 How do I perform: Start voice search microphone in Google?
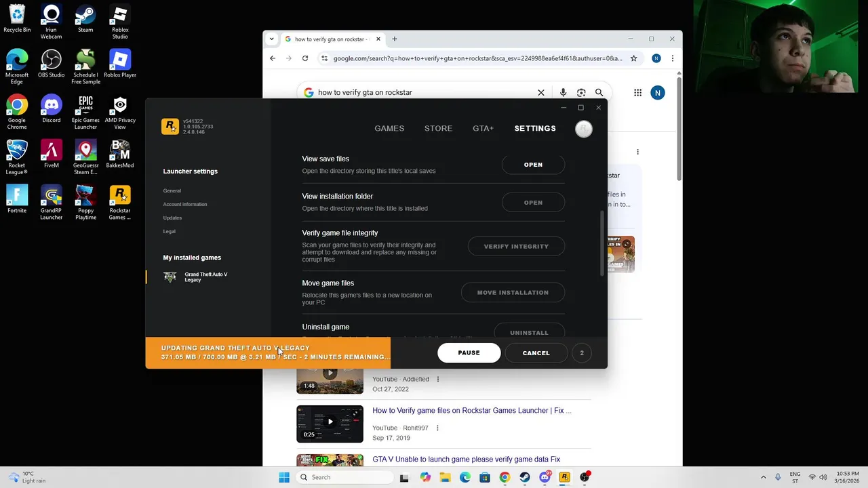pos(563,92)
